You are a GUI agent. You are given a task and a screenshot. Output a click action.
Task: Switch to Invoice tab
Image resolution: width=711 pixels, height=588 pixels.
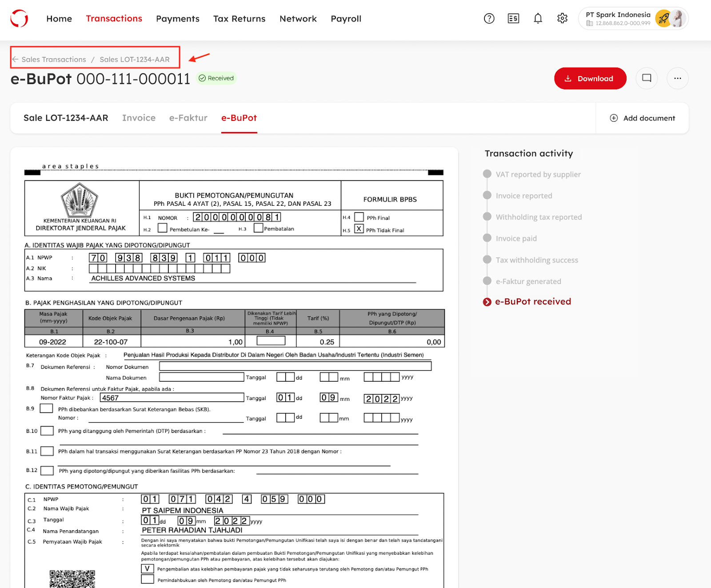click(x=139, y=118)
